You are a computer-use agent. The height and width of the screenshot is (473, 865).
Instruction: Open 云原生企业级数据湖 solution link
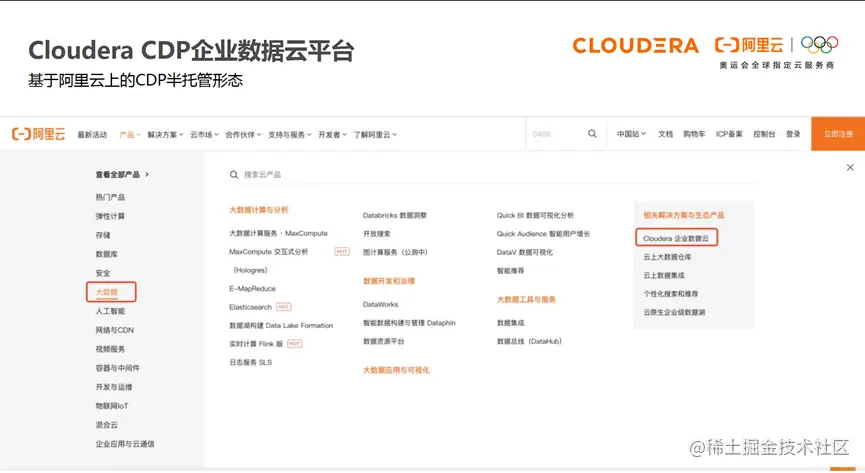pos(674,312)
